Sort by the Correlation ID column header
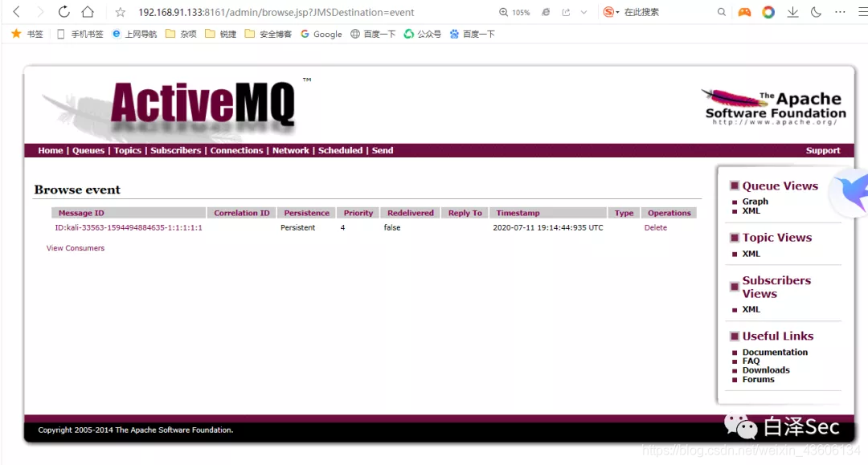This screenshot has height=465, width=868. [x=241, y=213]
